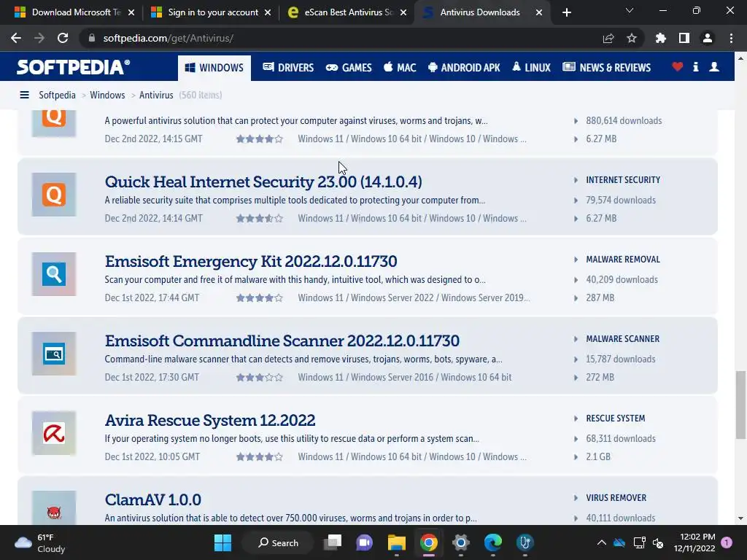Click RESCUE SYSTEM category link
The width and height of the screenshot is (747, 560).
click(616, 419)
